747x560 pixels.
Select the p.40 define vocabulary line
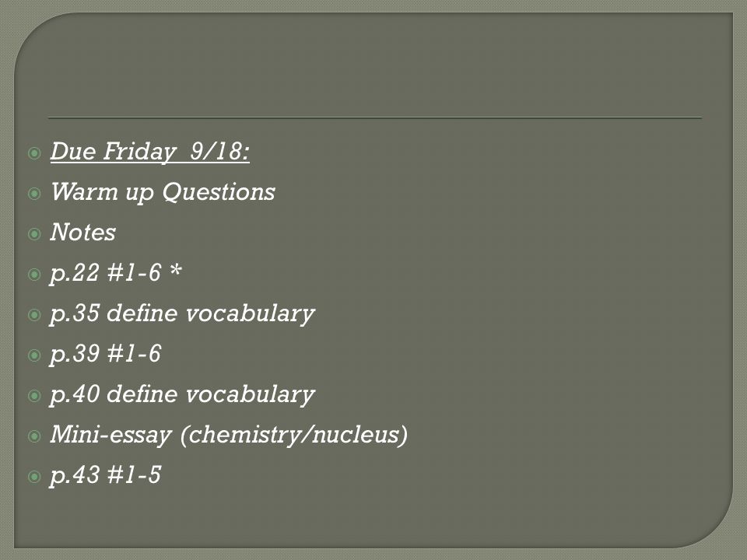click(x=182, y=395)
